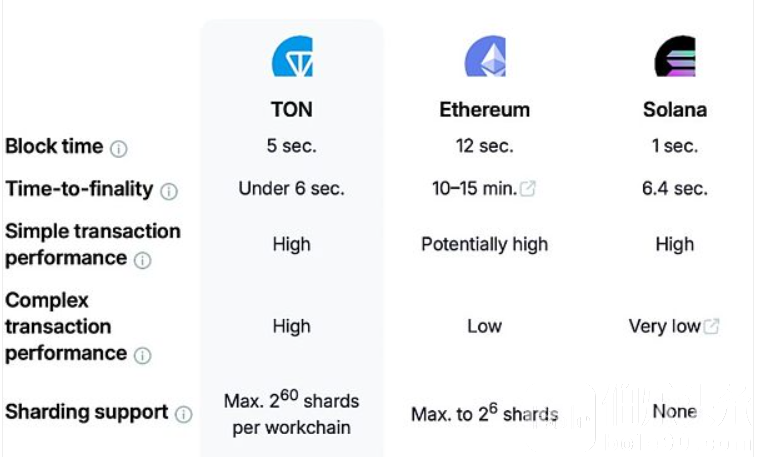The width and height of the screenshot is (757, 457).
Task: Click the TON logo icon
Action: (x=292, y=56)
